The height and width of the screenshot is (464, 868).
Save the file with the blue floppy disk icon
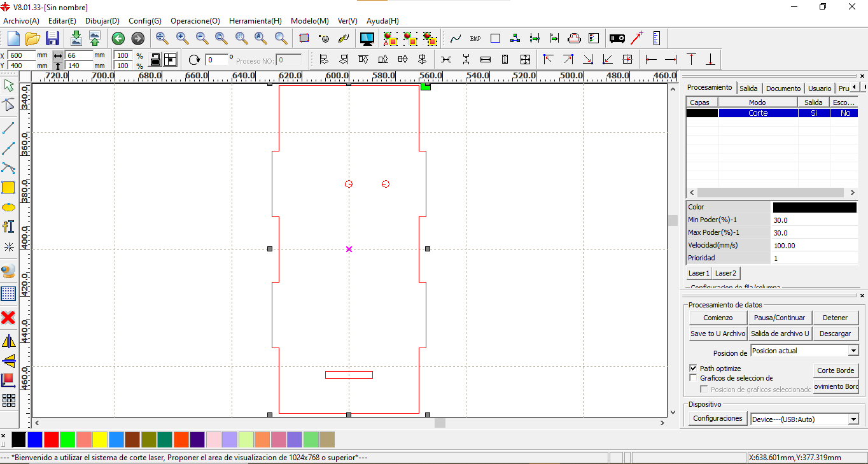tap(52, 38)
